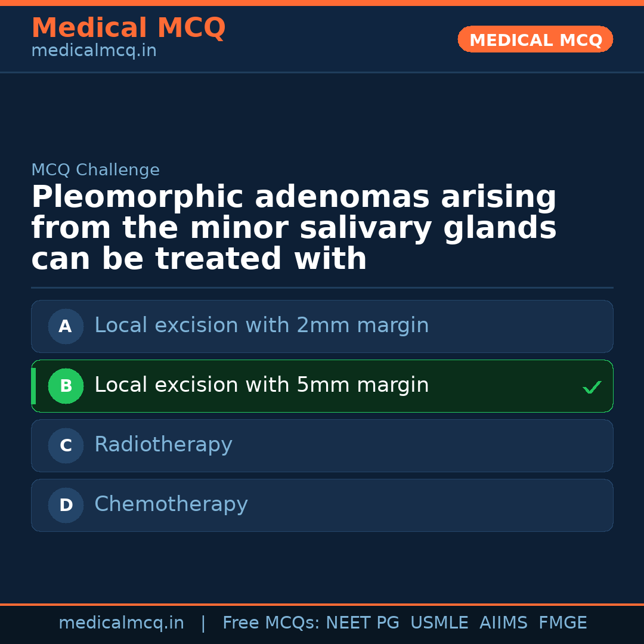The height and width of the screenshot is (644, 644).
Task: Click the letter D circle icon
Action: tap(66, 505)
